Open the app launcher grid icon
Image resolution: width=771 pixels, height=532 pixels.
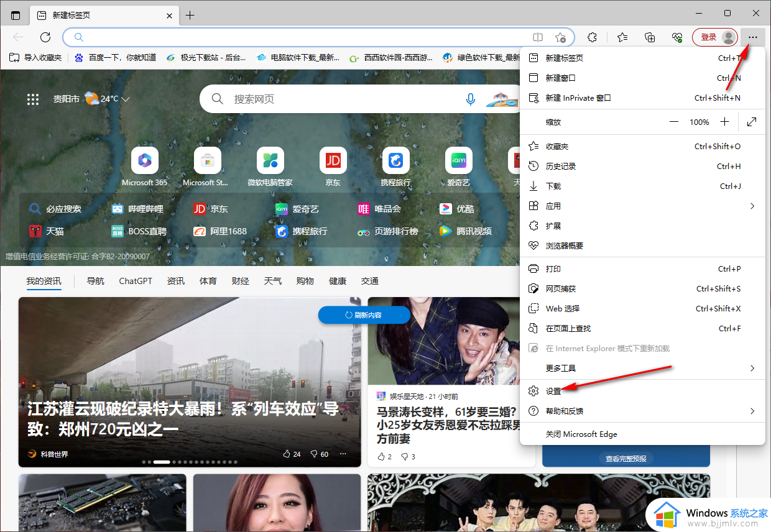pyautogui.click(x=33, y=99)
